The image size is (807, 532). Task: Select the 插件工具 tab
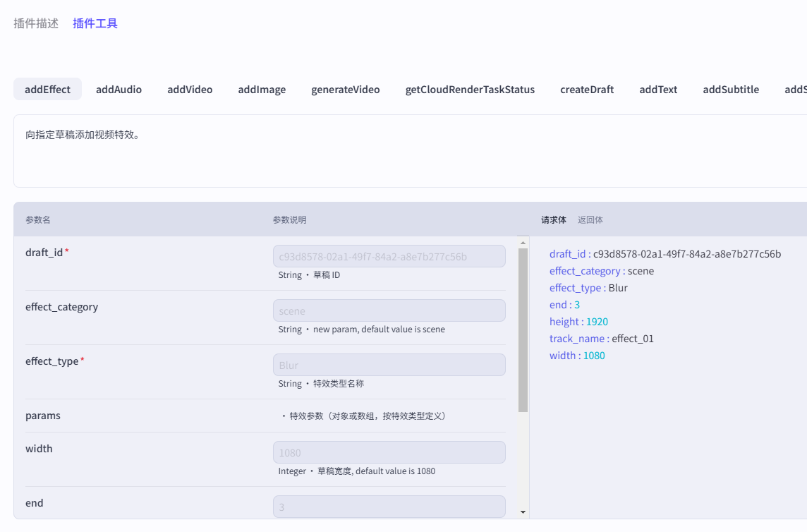95,23
